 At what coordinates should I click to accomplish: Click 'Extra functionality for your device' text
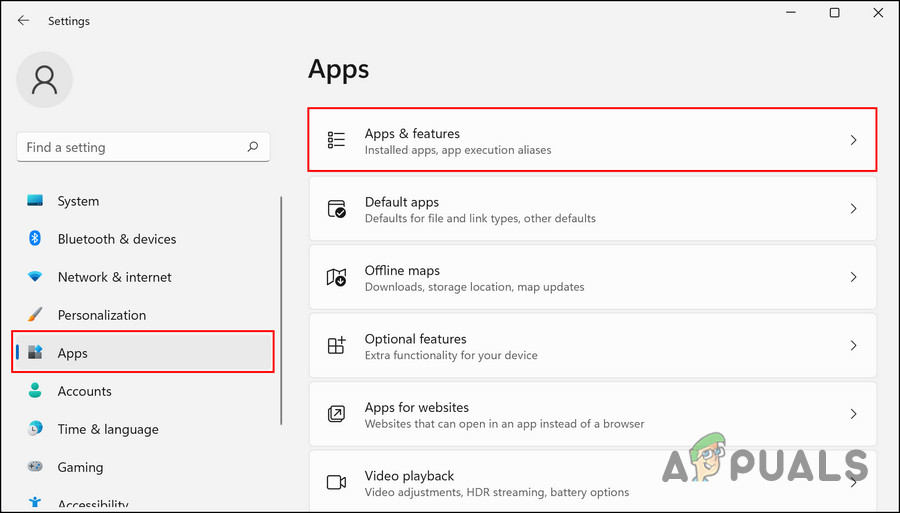[451, 355]
